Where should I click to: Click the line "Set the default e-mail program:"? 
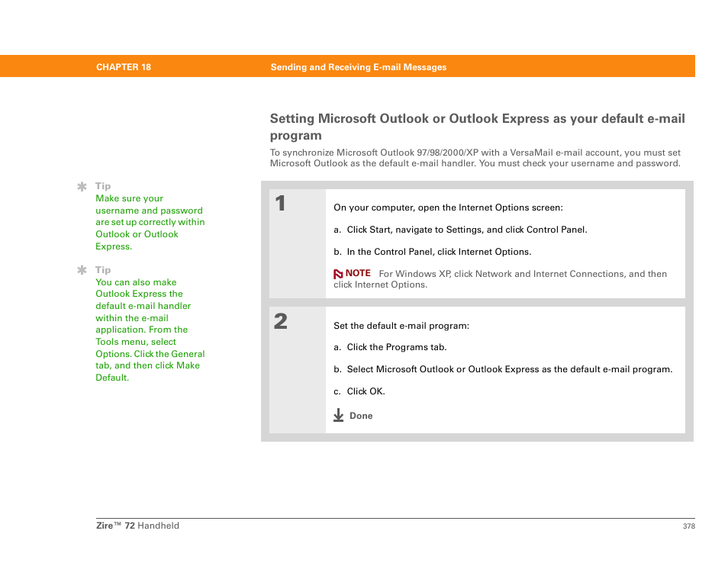coord(401,326)
